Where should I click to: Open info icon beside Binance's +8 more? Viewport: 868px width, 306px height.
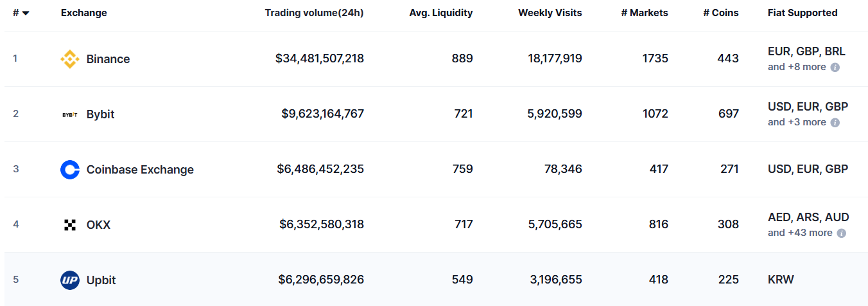tap(835, 67)
